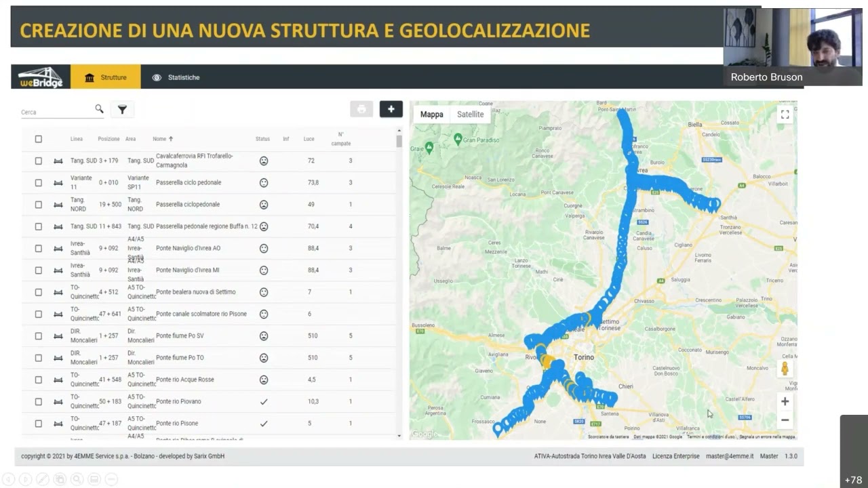The image size is (868, 488).
Task: Check the Ponte rio Piovano row
Action: tap(39, 402)
